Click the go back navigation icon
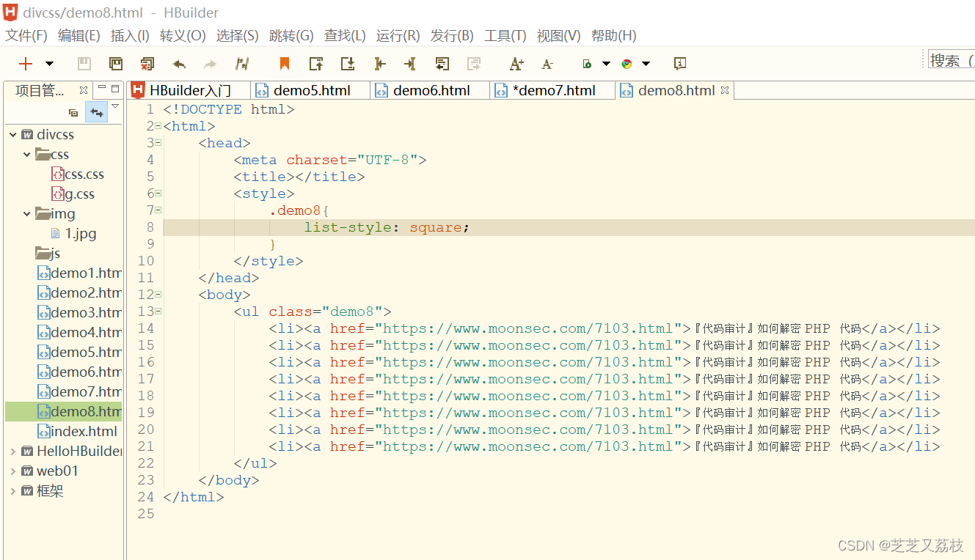The width and height of the screenshot is (975, 560). pos(442,64)
